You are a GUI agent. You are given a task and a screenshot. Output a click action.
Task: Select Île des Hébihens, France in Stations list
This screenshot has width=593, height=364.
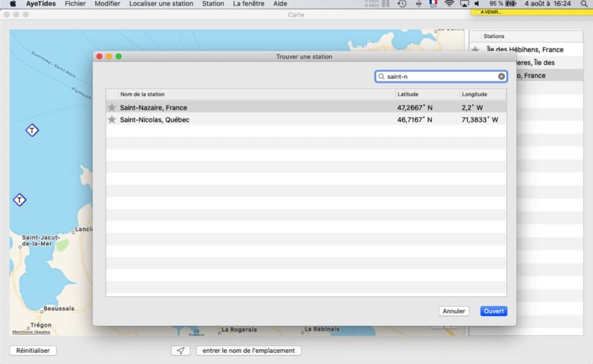point(526,49)
